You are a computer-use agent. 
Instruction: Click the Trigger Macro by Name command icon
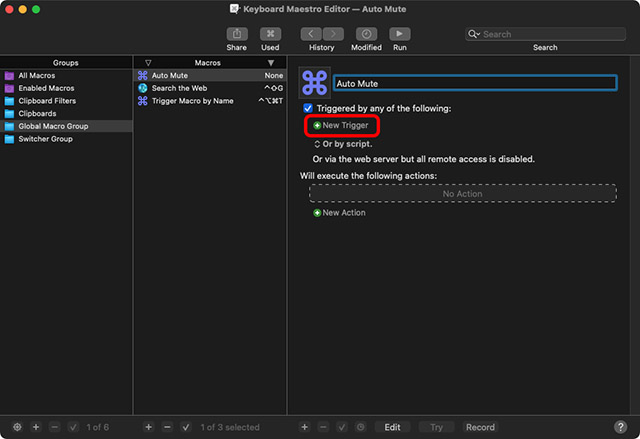tap(142, 101)
